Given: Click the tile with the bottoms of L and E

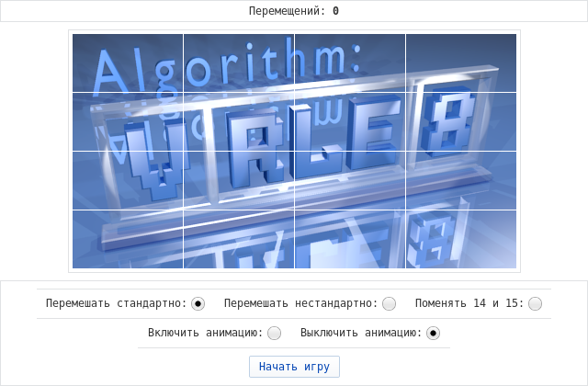Looking at the screenshot, I should click(350, 180).
